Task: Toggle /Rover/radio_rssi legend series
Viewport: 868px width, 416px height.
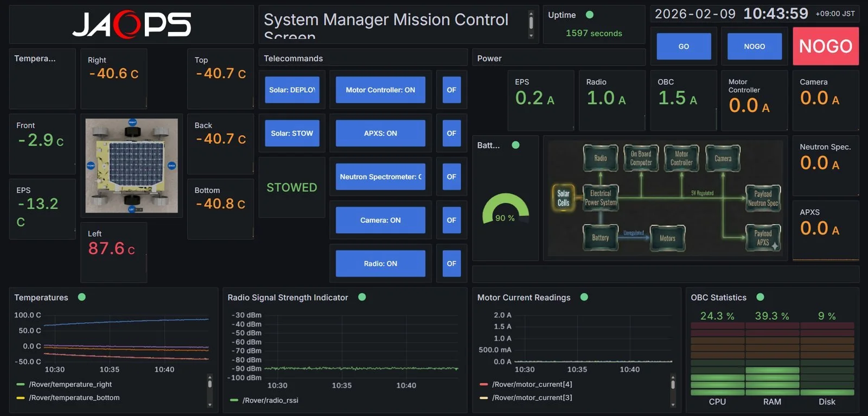Action: pos(270,400)
